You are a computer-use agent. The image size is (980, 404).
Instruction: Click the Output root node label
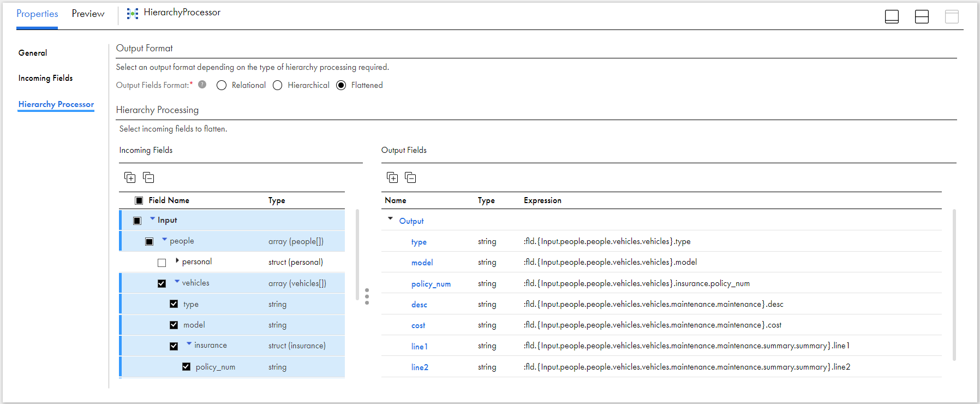(x=411, y=221)
